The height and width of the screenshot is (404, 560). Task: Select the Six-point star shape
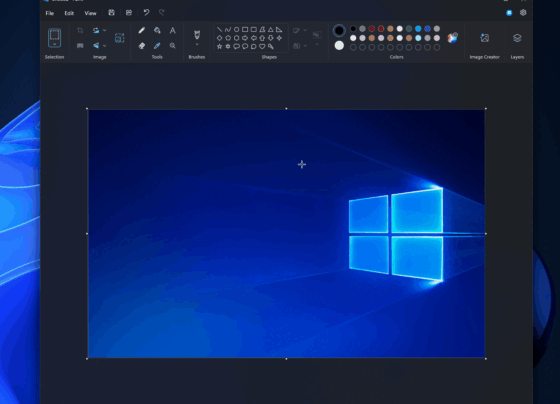click(x=228, y=46)
